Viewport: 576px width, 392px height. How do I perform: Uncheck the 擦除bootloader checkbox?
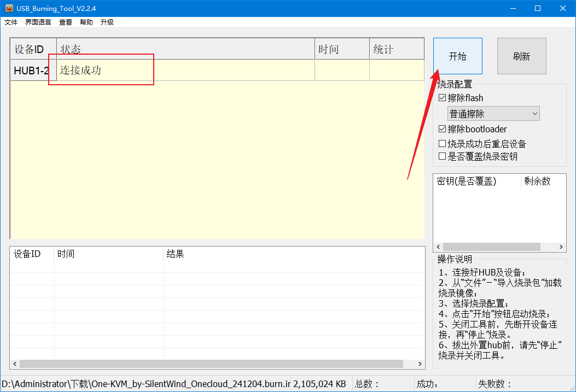point(443,130)
